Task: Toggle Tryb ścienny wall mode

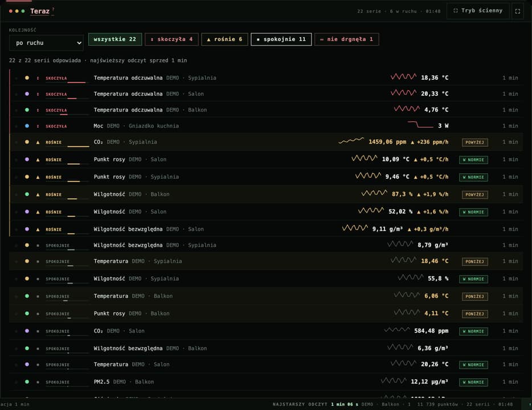Action: (x=478, y=11)
